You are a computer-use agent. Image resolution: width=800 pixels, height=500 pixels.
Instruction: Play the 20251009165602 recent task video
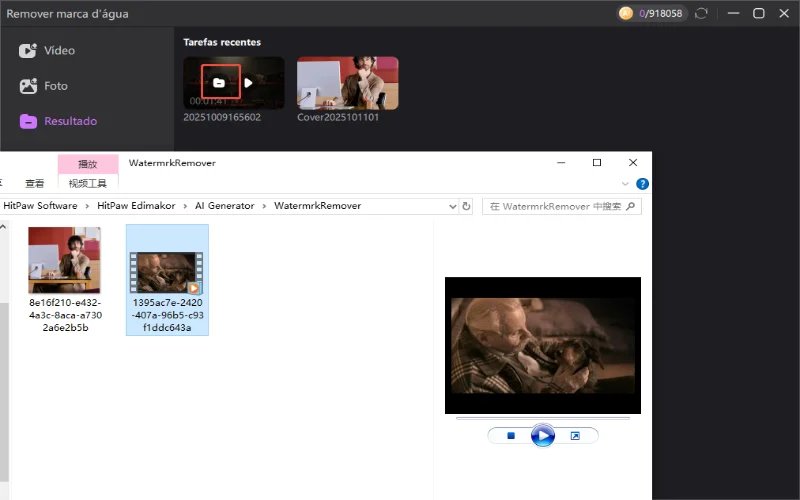click(x=248, y=82)
